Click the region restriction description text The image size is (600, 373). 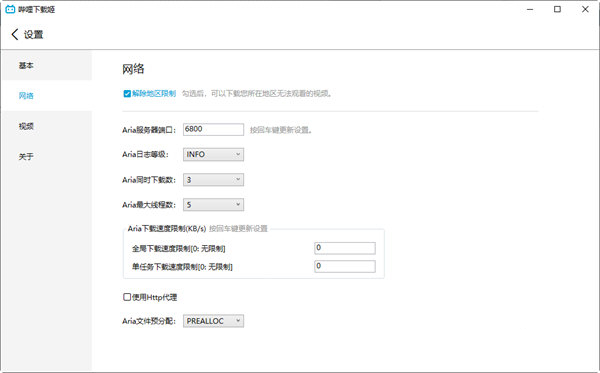[x=256, y=93]
